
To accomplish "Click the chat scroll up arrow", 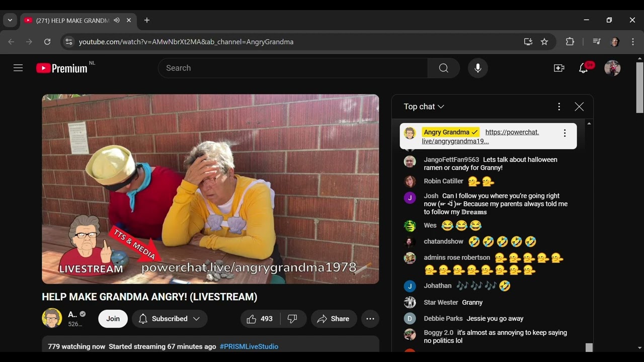I will 589,123.
